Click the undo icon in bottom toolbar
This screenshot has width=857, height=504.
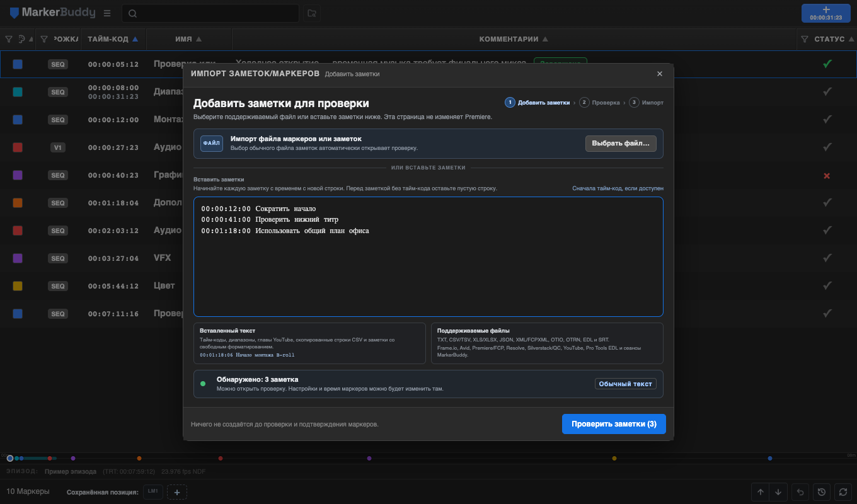[x=800, y=492]
